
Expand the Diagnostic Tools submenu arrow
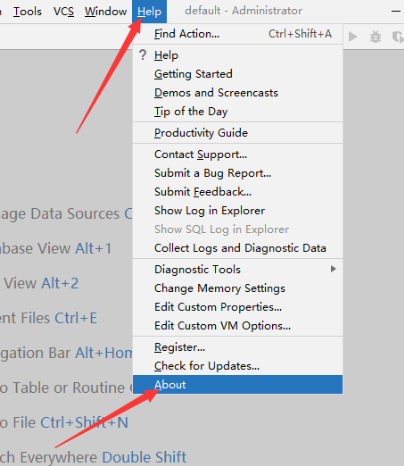333,269
